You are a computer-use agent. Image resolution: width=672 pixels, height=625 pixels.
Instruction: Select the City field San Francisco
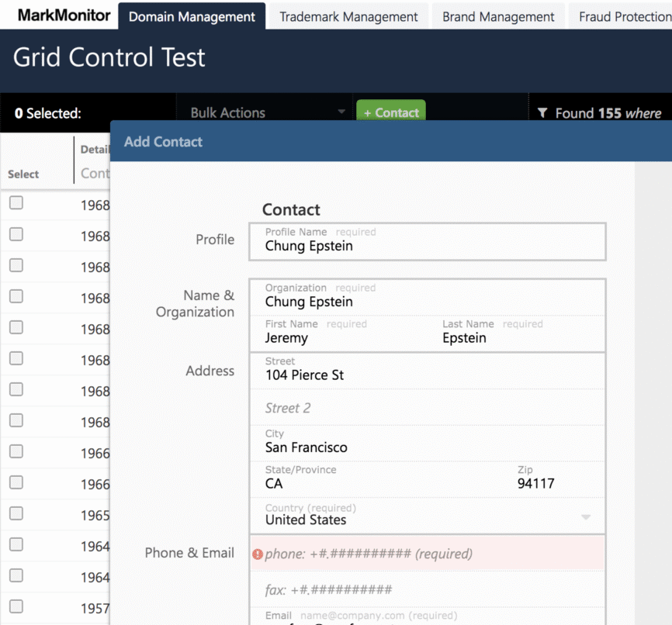tap(427, 447)
